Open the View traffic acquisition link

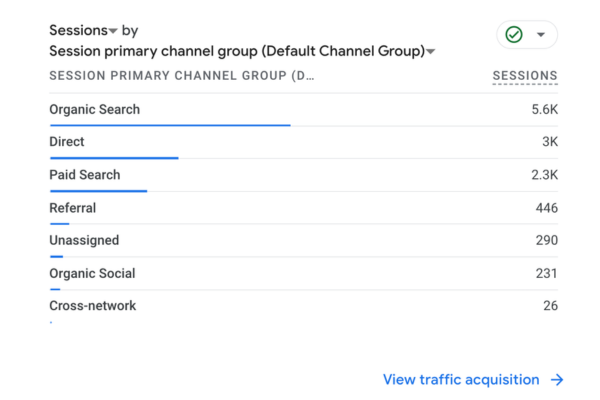click(461, 380)
